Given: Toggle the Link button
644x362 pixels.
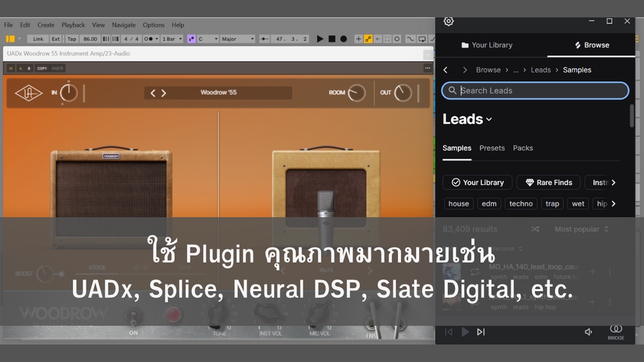Looking at the screenshot, I should (x=38, y=39).
